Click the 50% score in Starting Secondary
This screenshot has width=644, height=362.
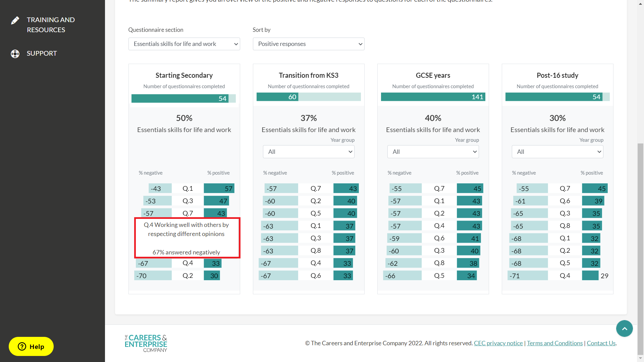coord(184,118)
